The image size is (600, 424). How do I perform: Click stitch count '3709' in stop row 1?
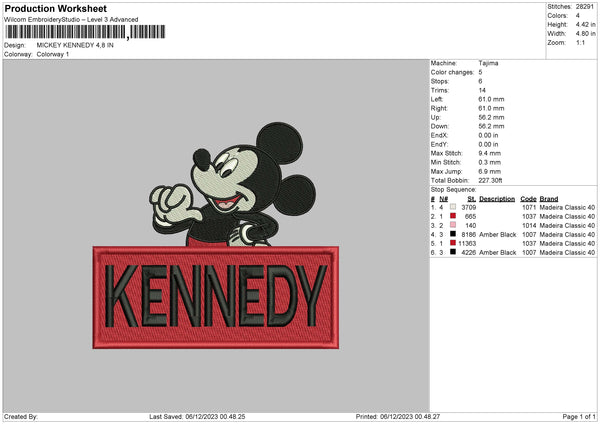tap(469, 207)
